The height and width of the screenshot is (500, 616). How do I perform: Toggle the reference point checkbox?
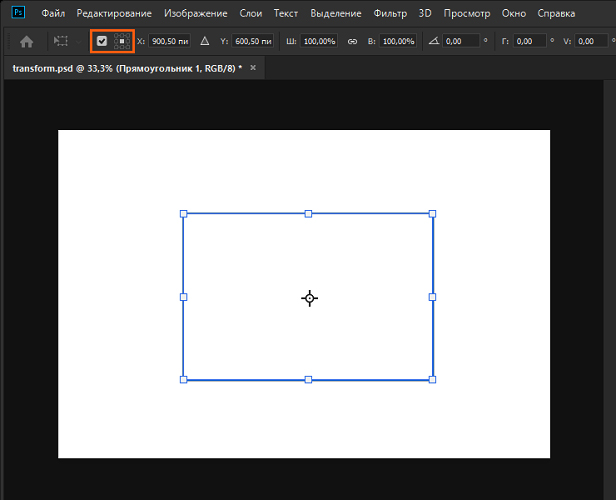(x=101, y=41)
